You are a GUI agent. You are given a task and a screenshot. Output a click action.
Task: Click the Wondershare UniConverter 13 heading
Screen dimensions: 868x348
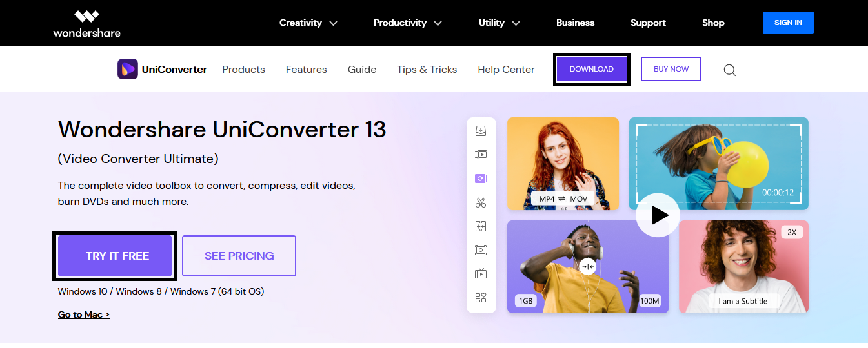(x=222, y=130)
